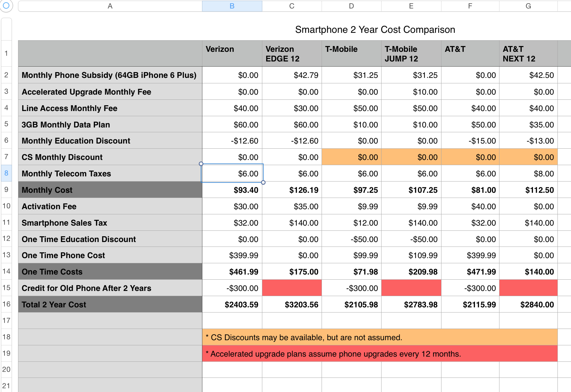Select the Monthly Cost label cell
Image resolution: width=571 pixels, height=392 pixels.
click(x=110, y=190)
